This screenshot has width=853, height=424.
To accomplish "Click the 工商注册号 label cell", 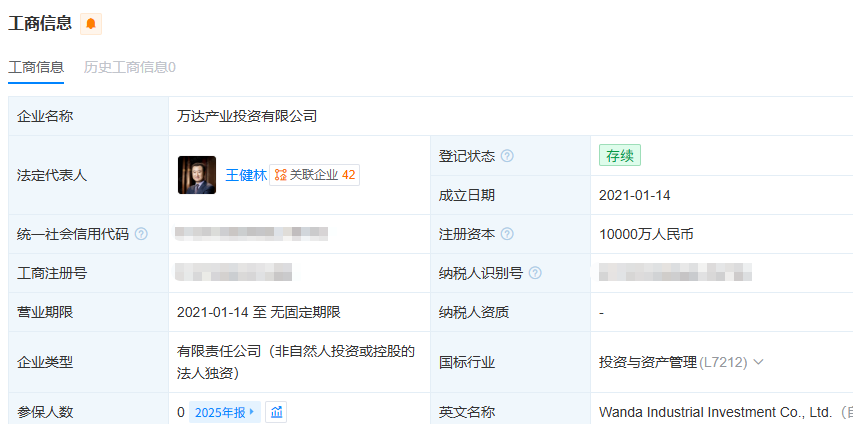I will click(x=88, y=273).
